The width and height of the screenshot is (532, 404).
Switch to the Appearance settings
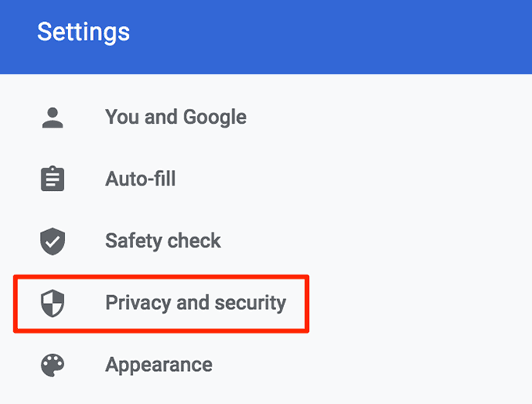pyautogui.click(x=159, y=365)
